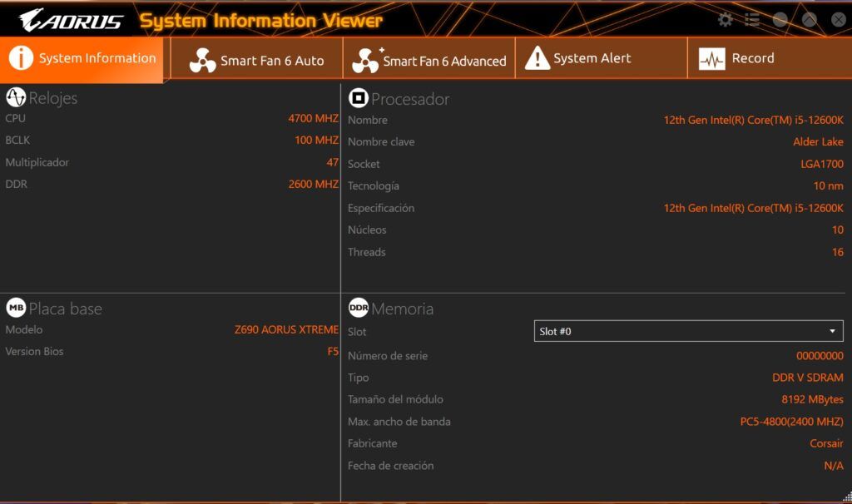Click the Fabricante label
Viewport: 852px width, 504px height.
tap(372, 443)
